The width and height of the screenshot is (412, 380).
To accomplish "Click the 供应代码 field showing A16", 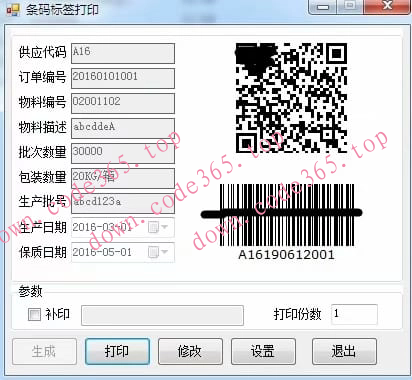I will (123, 53).
